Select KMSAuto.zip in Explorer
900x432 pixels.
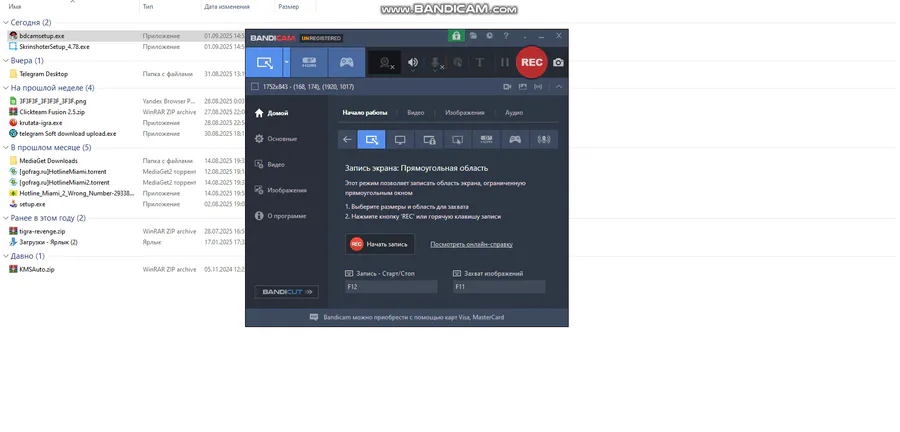click(x=37, y=269)
